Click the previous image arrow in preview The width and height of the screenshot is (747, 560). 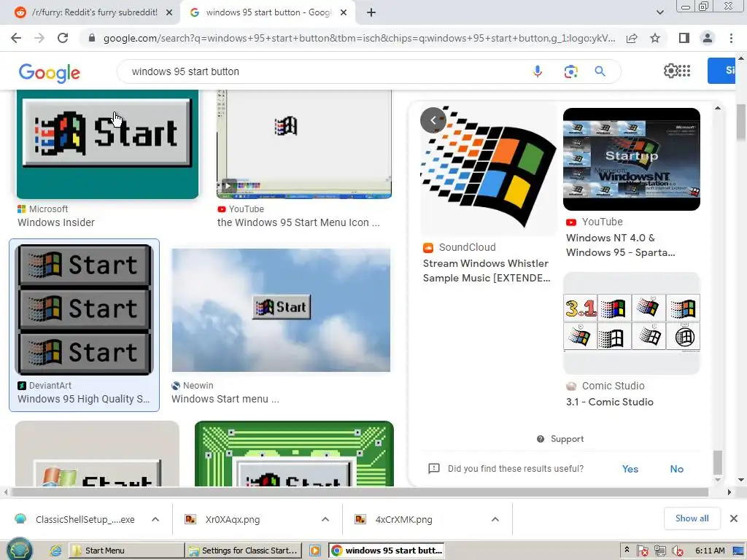tap(433, 120)
